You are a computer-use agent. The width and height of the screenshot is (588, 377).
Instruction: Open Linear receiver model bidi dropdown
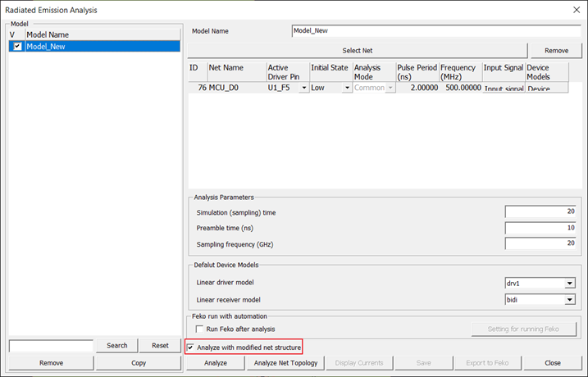click(x=569, y=301)
